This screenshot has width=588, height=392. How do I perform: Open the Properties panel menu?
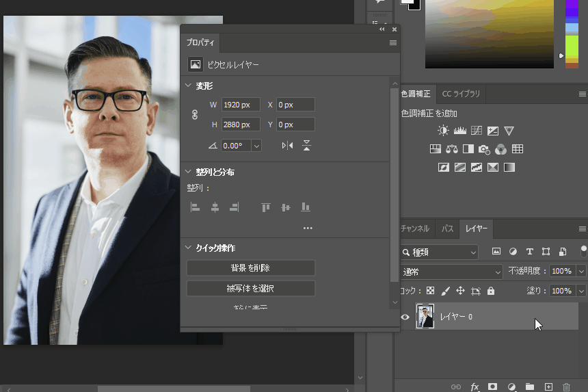tap(393, 43)
